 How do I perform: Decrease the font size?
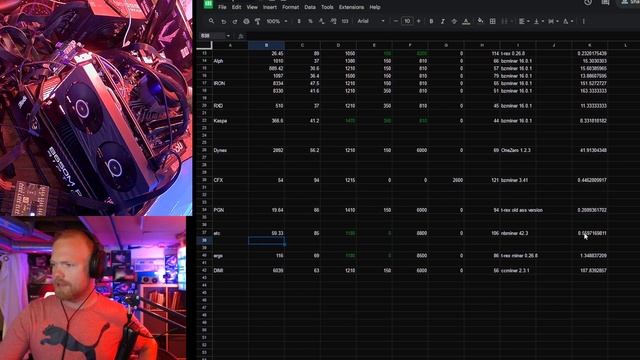(396, 21)
